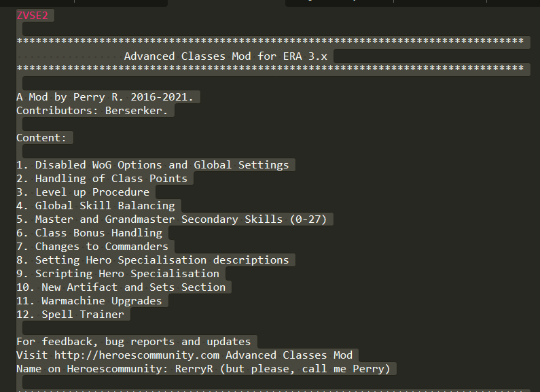Place cursor in '3. Level up Procedure'

click(83, 192)
